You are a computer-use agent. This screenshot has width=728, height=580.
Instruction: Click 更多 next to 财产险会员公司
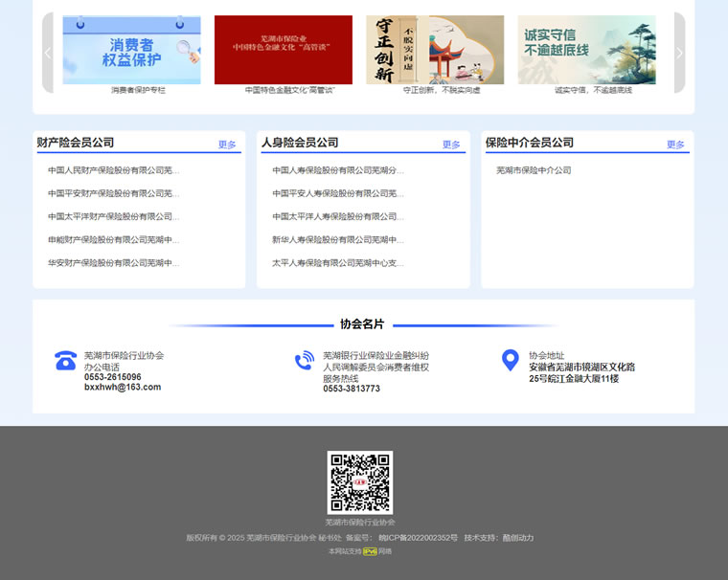227,145
